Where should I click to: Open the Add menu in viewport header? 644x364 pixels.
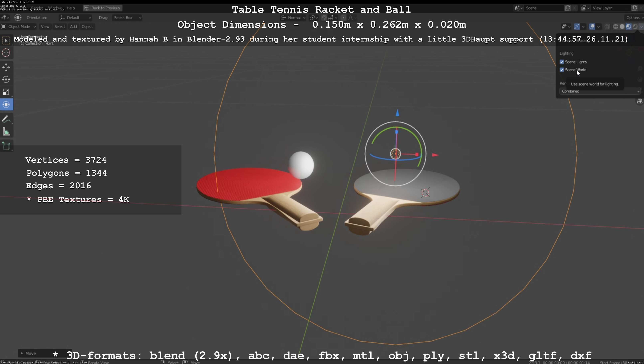pyautogui.click(x=73, y=26)
